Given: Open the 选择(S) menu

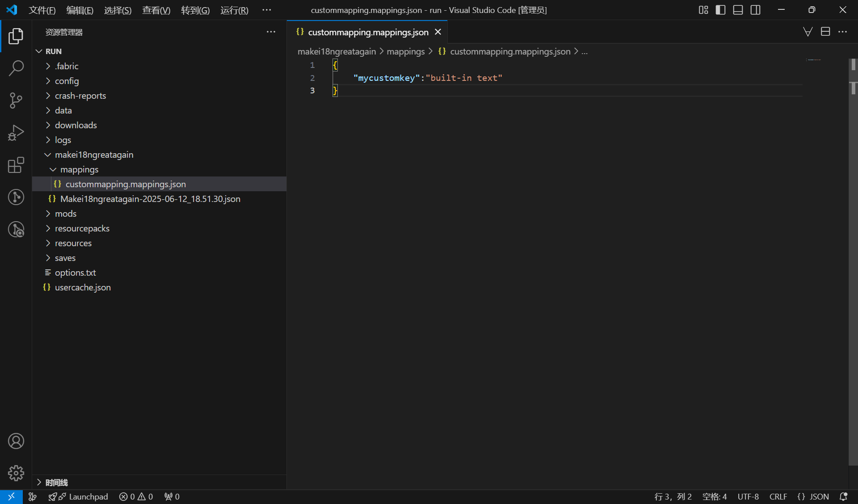Looking at the screenshot, I should (118, 10).
